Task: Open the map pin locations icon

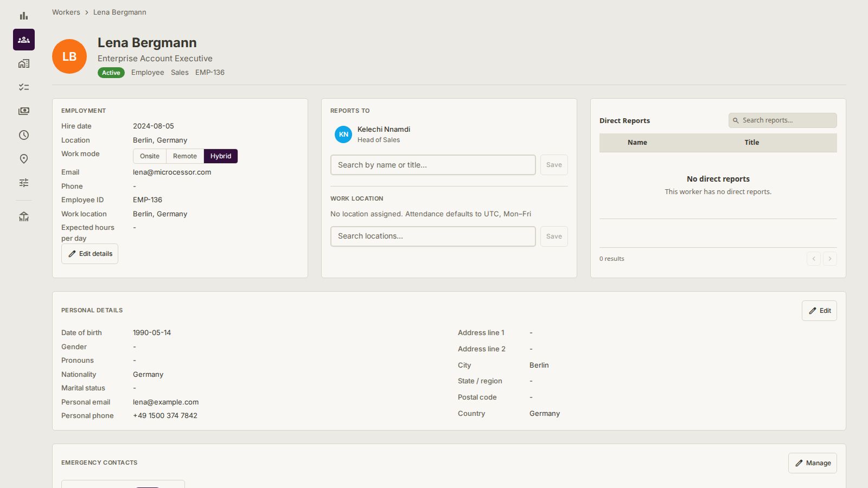Action: [24, 159]
